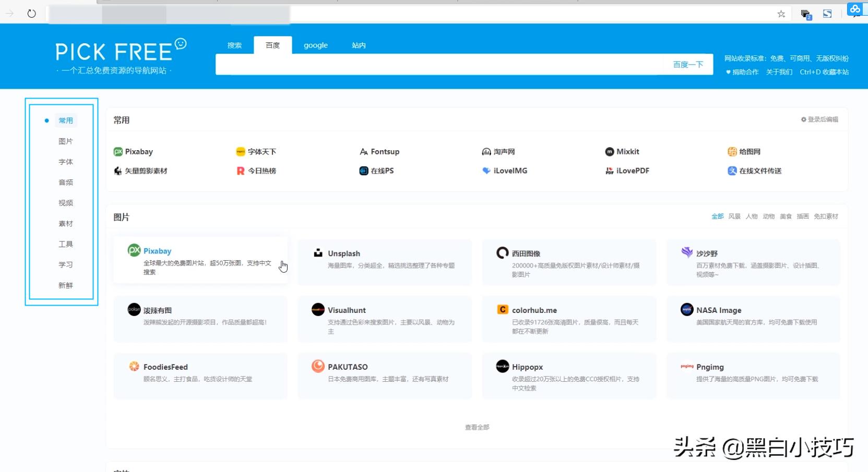The width and height of the screenshot is (868, 472).
Task: Click the Mixkit round icon
Action: point(610,152)
